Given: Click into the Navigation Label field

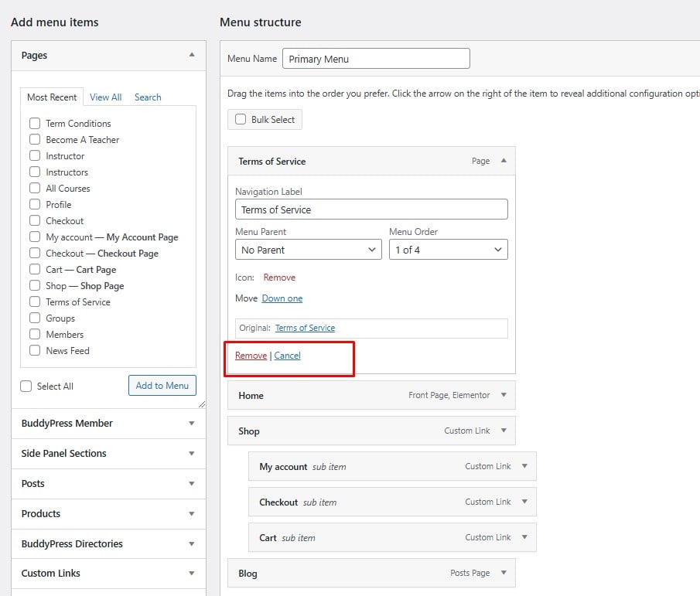Looking at the screenshot, I should [x=371, y=209].
